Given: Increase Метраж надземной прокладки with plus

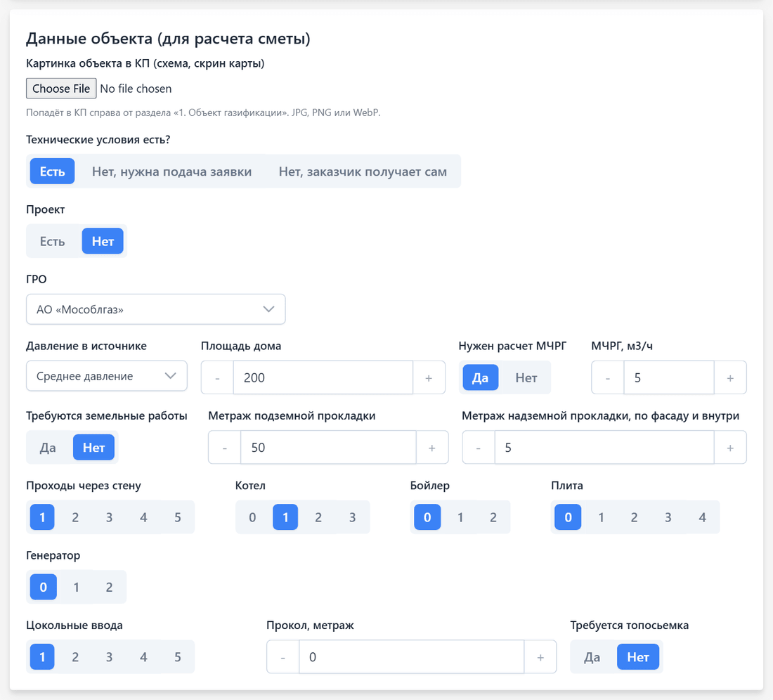Looking at the screenshot, I should [x=730, y=448].
